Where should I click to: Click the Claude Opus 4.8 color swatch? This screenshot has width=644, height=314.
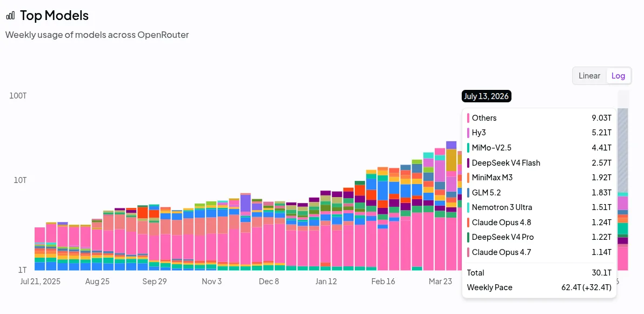468,223
